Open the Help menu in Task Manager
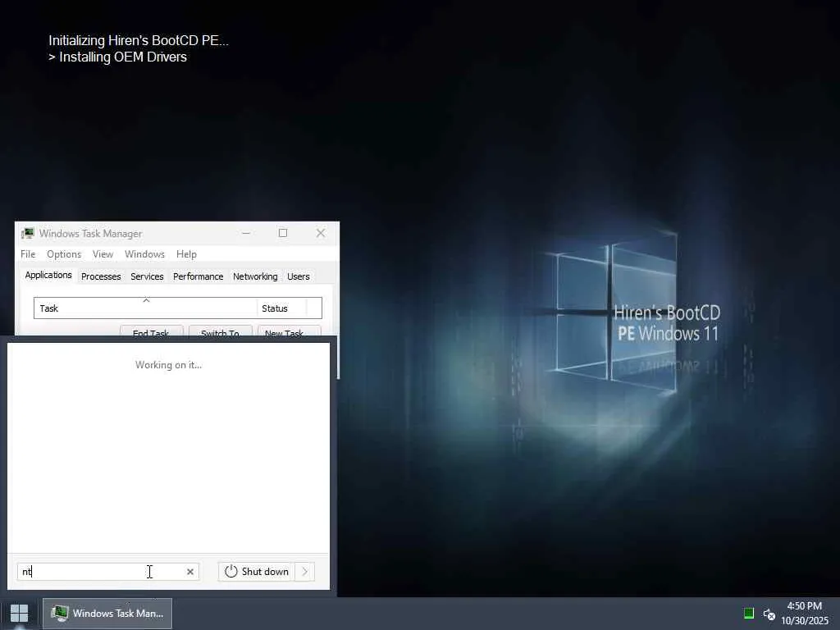This screenshot has width=840, height=630. tap(186, 254)
